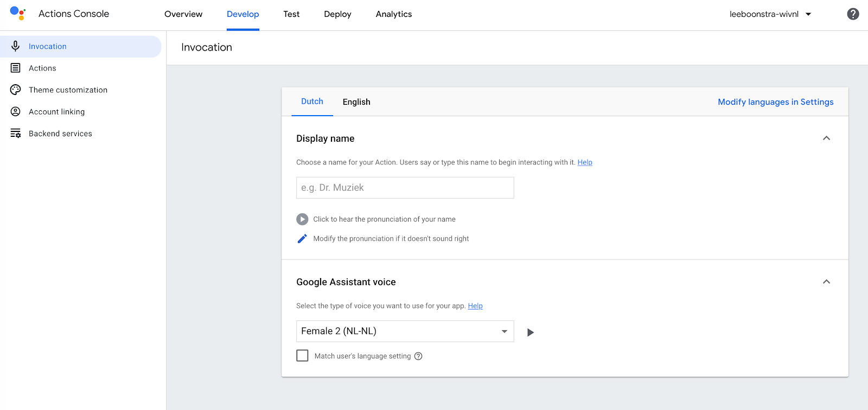Click the Backend services icon
Image resolution: width=868 pixels, height=410 pixels.
pos(16,133)
